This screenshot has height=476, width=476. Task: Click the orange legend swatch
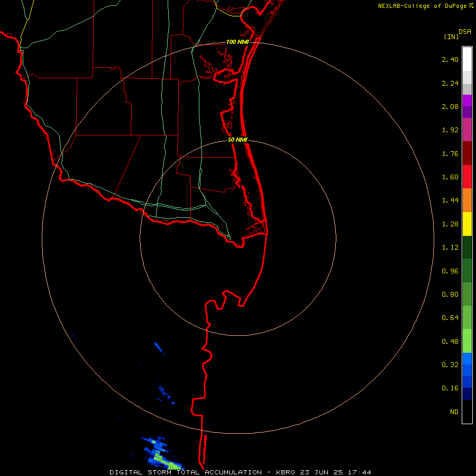tap(467, 200)
